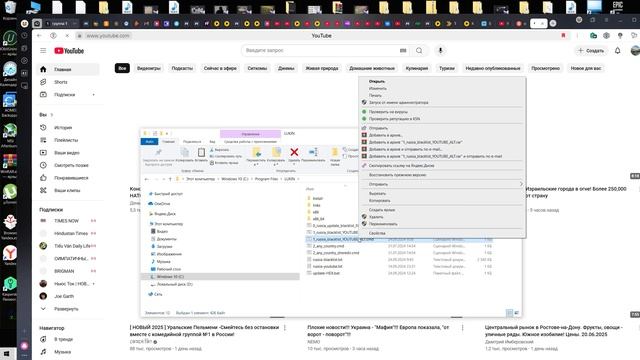This screenshot has height=360, width=640.
Task: Select OneDrive in Explorer navigation pane
Action: 162,204
